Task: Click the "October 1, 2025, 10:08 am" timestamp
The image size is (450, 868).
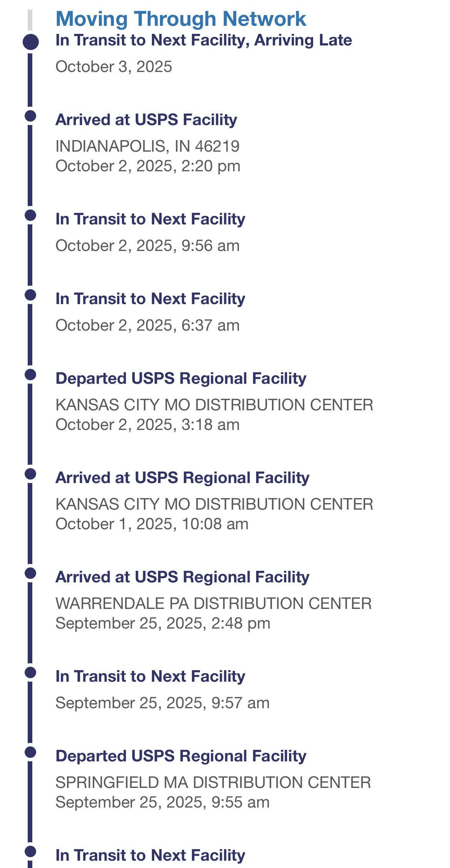Action: coord(152,524)
